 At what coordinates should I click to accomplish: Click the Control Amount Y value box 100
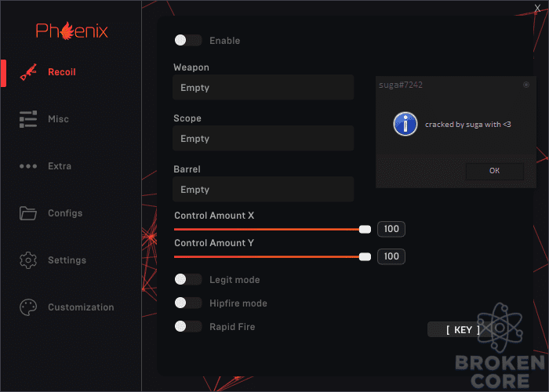point(391,256)
